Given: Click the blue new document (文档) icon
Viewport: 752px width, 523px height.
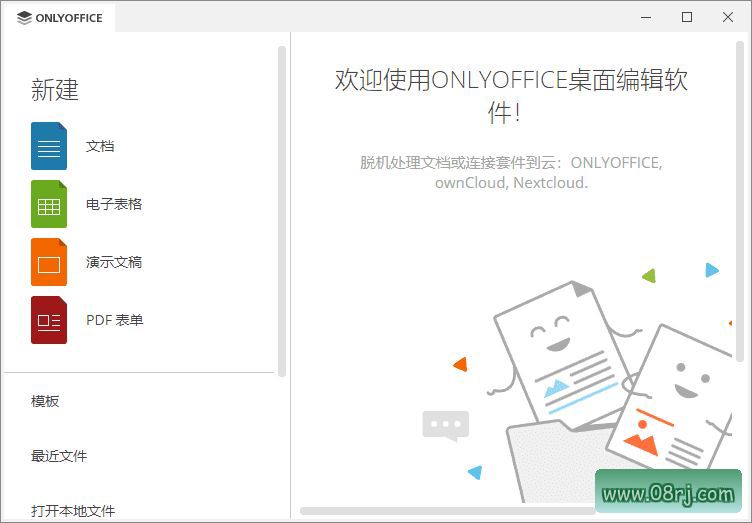Looking at the screenshot, I should 49,146.
